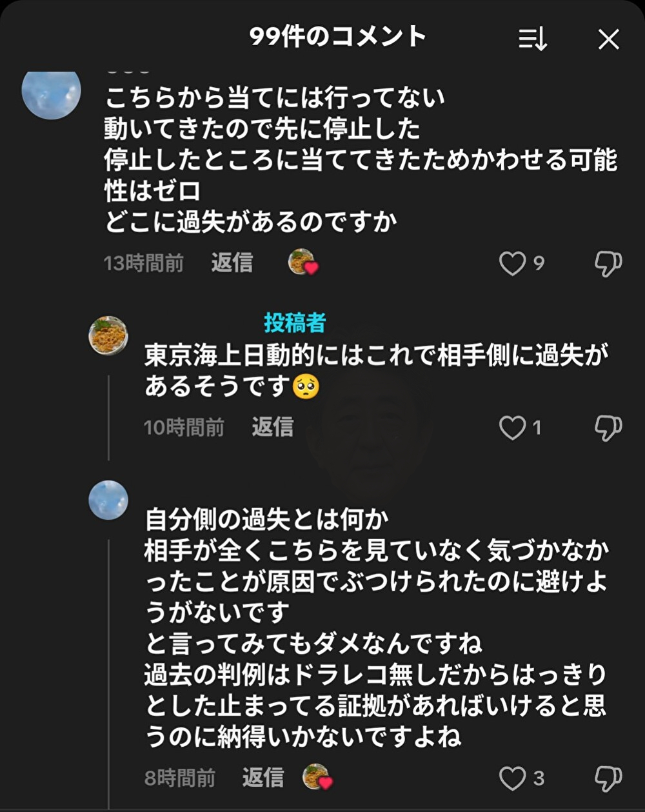Viewport: 645px width, 812px height.
Task: Dislike the 8時間前 comment
Action: 608,778
